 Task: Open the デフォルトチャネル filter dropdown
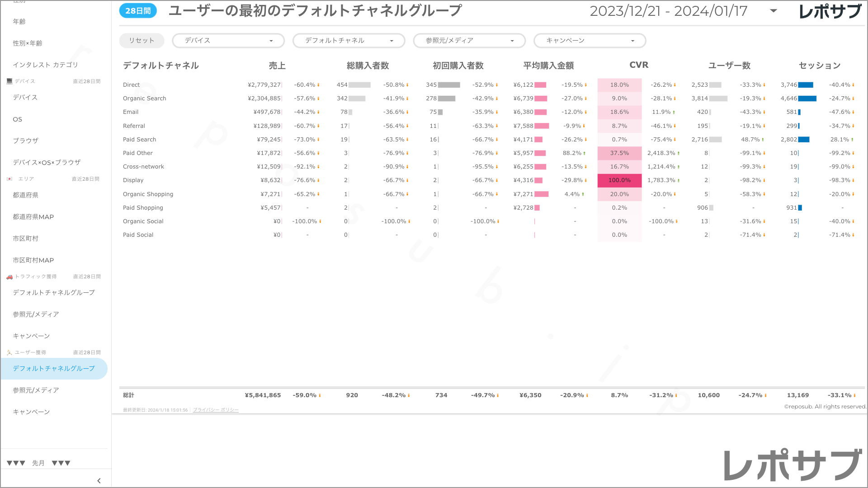pos(349,41)
